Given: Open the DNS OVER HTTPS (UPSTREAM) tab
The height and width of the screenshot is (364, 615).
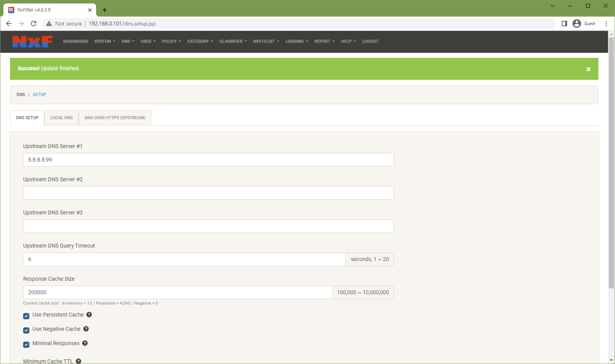Looking at the screenshot, I should (x=115, y=118).
